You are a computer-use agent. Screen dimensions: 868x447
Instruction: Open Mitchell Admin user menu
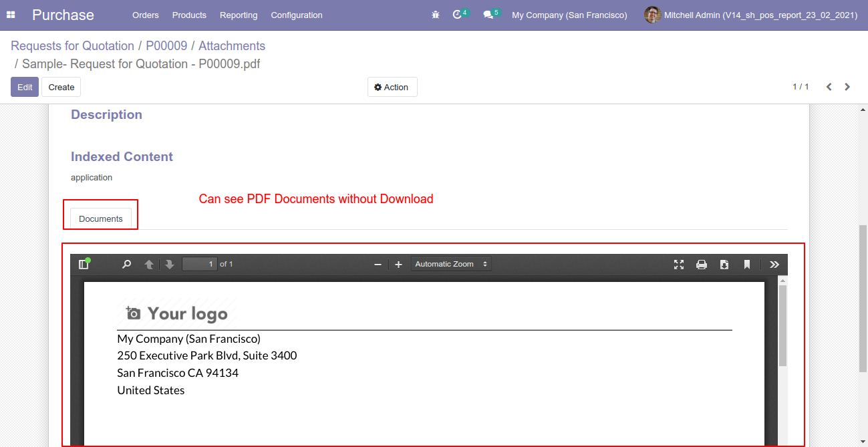[x=750, y=15]
